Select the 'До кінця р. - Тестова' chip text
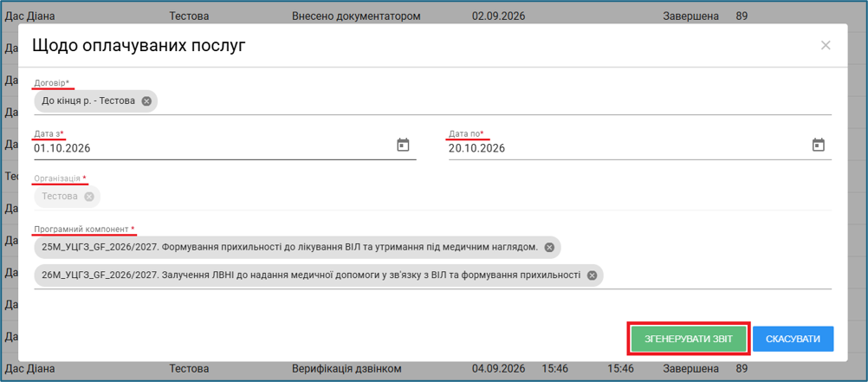 [x=88, y=101]
